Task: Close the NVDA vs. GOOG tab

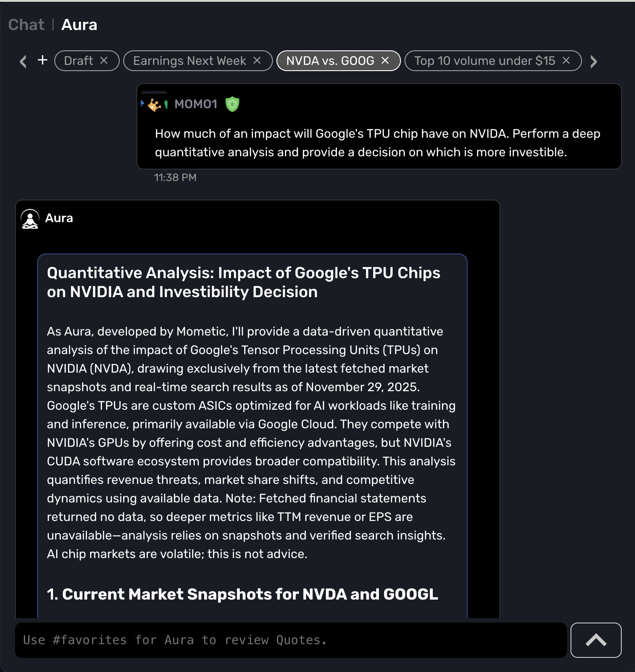Action: point(385,60)
